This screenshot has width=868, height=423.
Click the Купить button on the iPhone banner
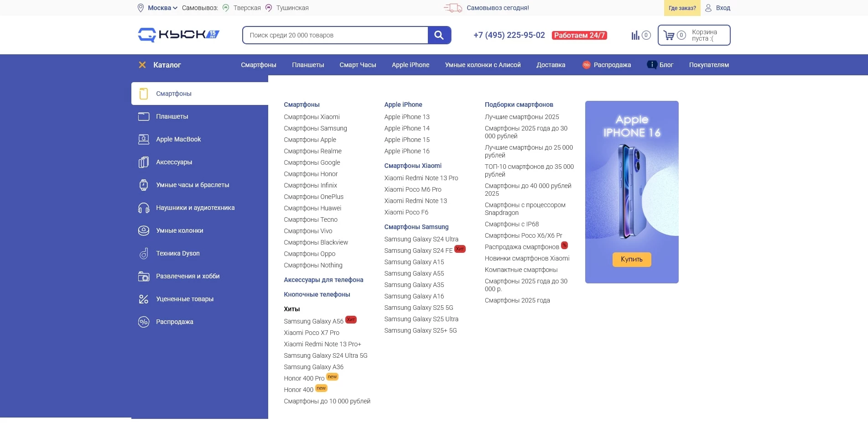click(632, 259)
